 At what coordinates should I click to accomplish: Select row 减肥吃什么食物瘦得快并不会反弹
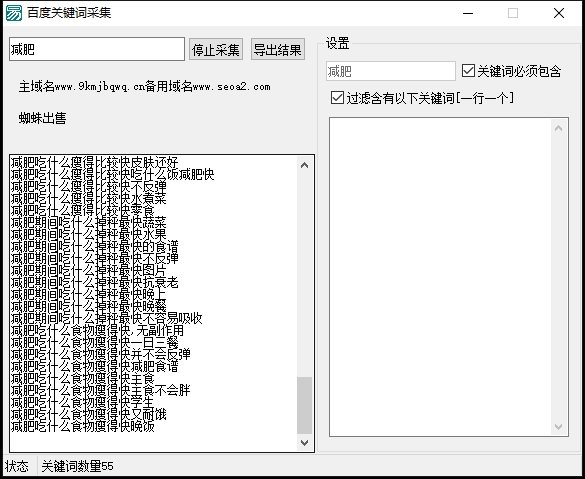100,354
